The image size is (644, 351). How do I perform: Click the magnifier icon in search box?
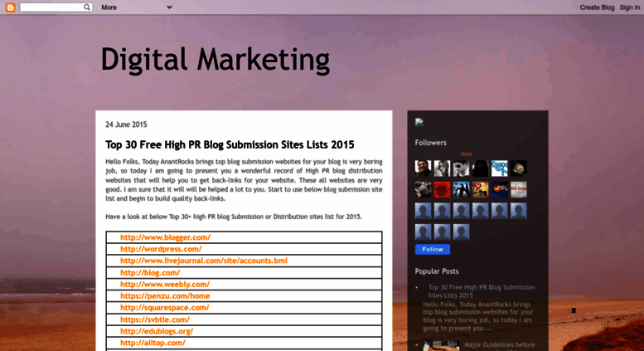click(x=87, y=7)
